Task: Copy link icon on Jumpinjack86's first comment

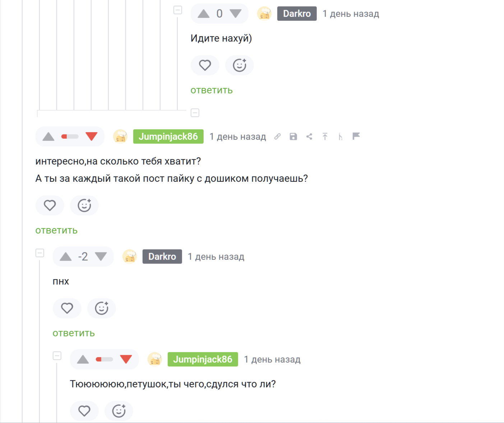Action: [277, 137]
